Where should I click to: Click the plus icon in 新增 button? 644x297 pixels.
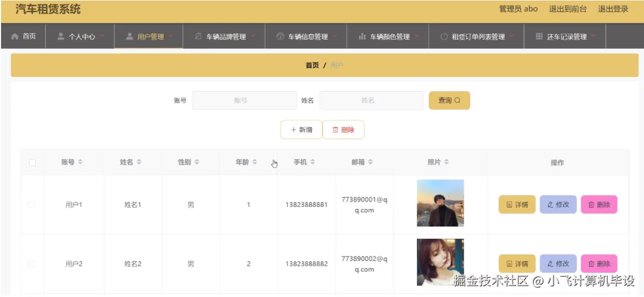293,130
